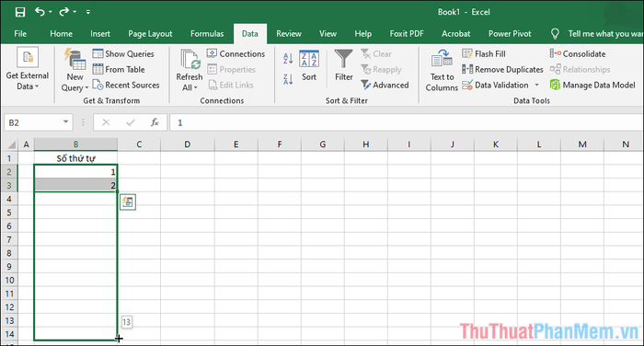Click the Undo arrow icon
Image resolution: width=644 pixels, height=346 pixels.
click(40, 12)
